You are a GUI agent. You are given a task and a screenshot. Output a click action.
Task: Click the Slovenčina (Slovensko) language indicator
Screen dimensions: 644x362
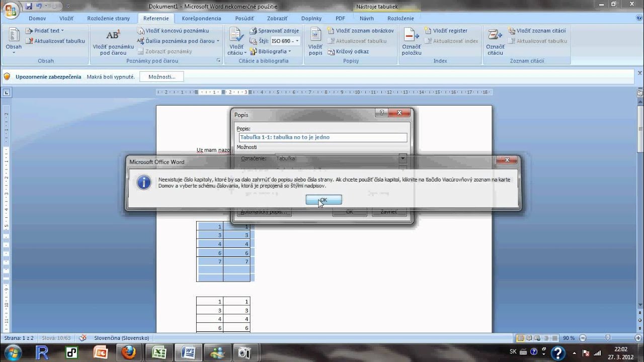[121, 338]
